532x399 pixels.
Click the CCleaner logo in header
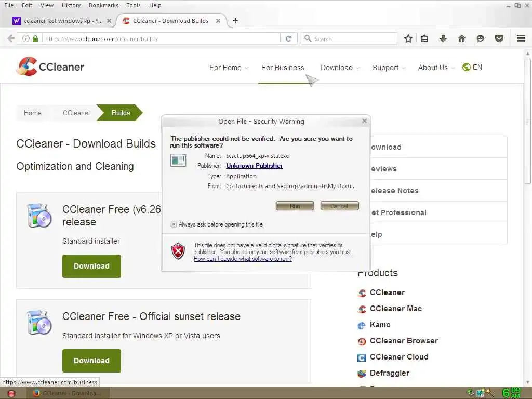pyautogui.click(x=50, y=66)
